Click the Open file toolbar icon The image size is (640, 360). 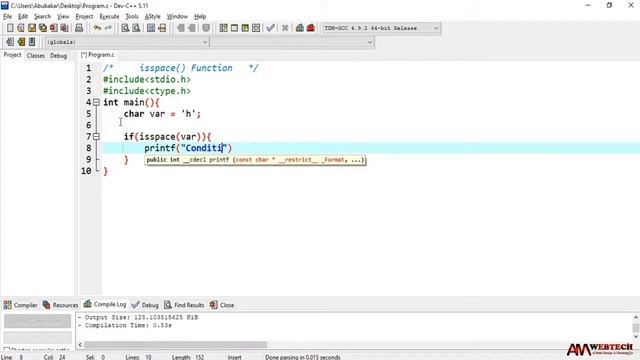(21, 28)
